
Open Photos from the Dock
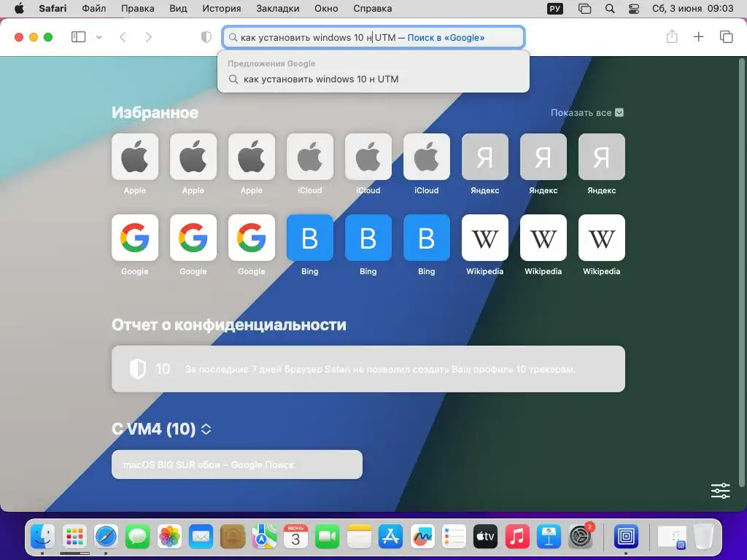[x=169, y=537]
